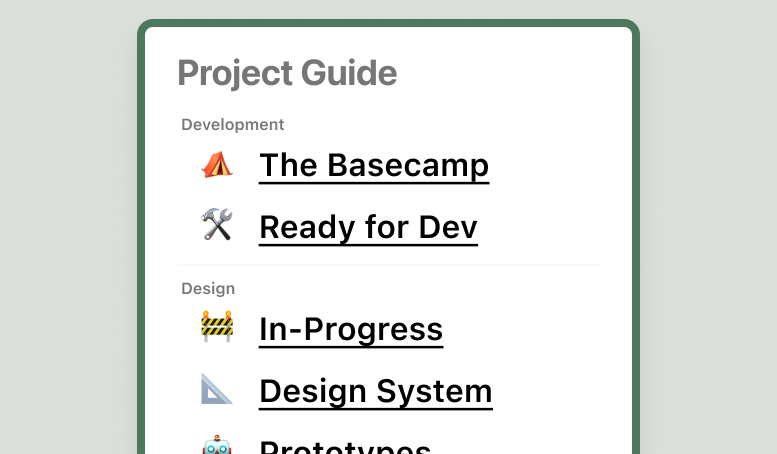The height and width of the screenshot is (454, 777).
Task: Click the construction barrier icon
Action: click(216, 327)
